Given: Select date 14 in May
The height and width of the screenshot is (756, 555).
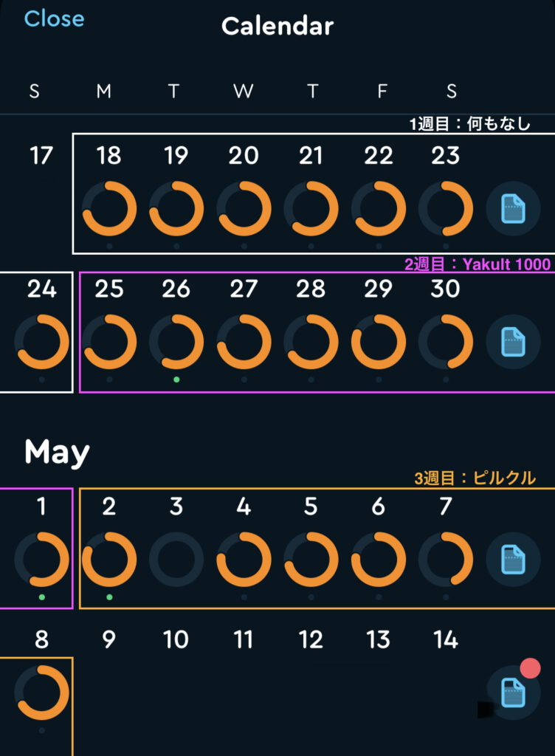Looking at the screenshot, I should (x=446, y=640).
